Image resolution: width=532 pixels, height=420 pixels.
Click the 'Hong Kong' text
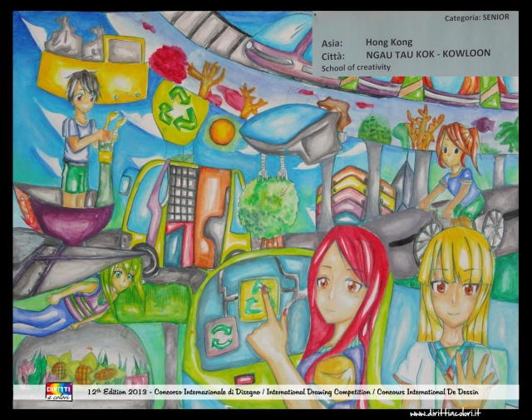[x=389, y=42]
